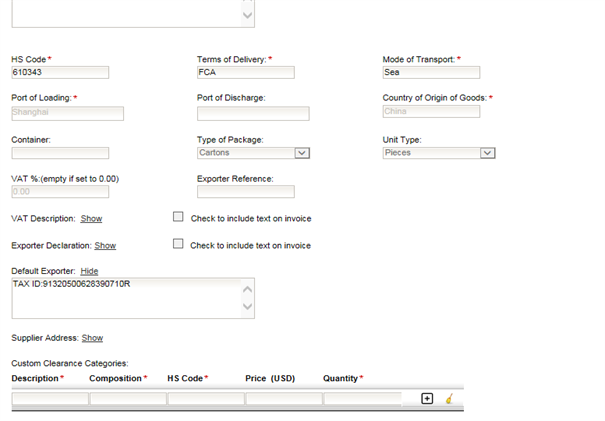Click the Exporter Reference input field
This screenshot has width=605, height=421.
[246, 192]
